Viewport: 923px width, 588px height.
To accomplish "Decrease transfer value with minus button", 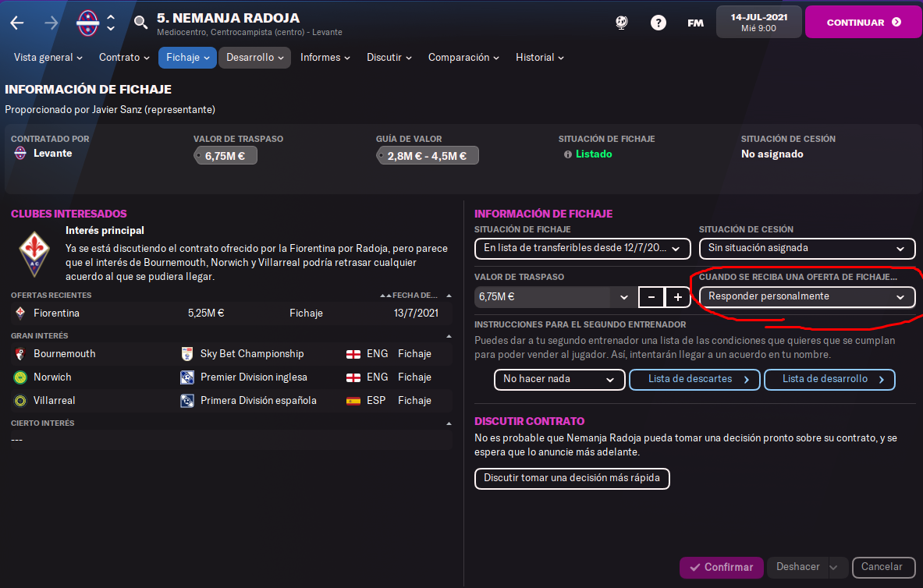I will click(x=651, y=297).
